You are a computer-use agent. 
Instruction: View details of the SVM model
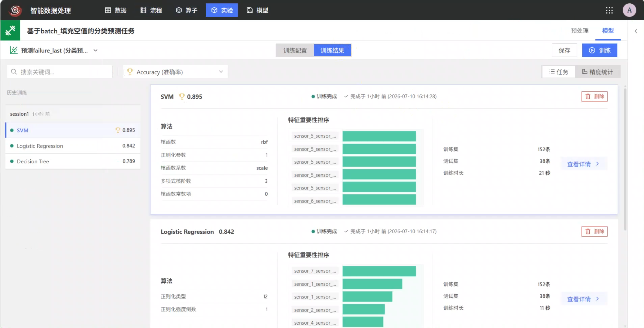click(583, 164)
